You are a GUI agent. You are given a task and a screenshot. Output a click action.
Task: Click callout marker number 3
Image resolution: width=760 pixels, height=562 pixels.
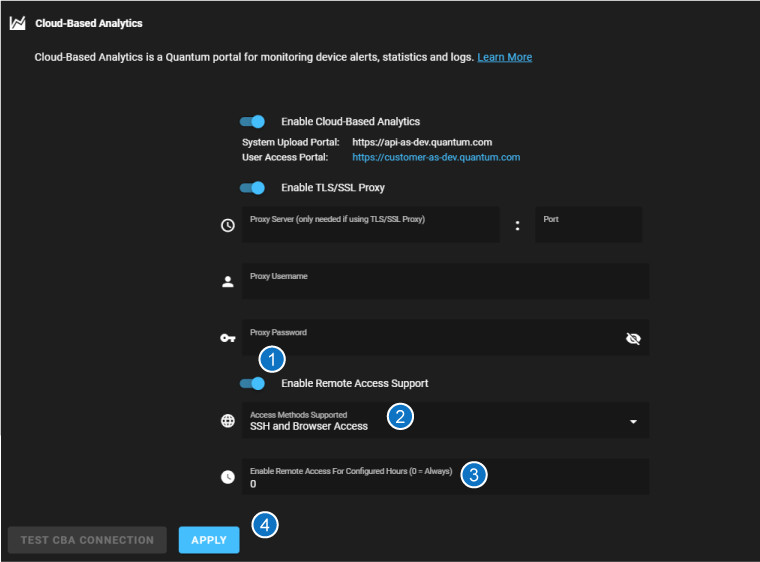pyautogui.click(x=474, y=474)
